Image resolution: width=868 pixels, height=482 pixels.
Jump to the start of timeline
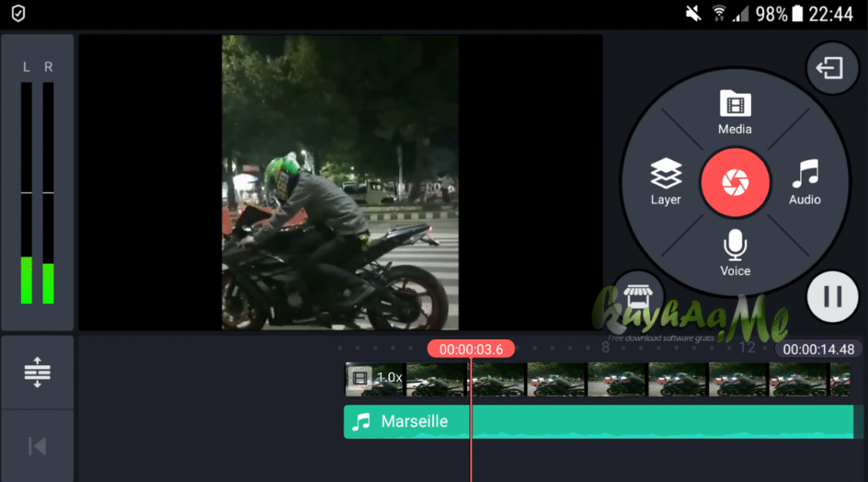[x=37, y=446]
